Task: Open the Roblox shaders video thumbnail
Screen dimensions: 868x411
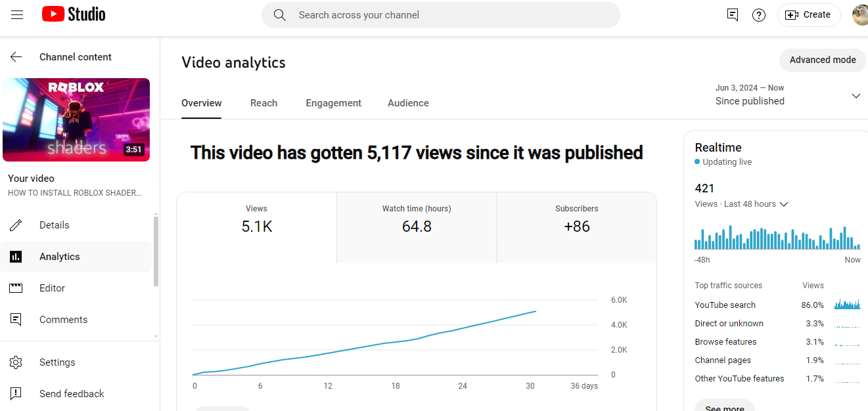Action: 76,119
